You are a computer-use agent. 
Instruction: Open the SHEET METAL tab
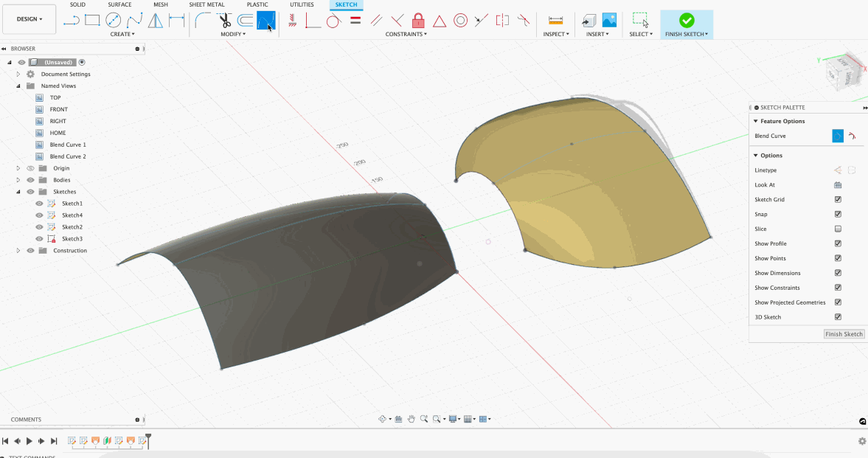pos(206,4)
